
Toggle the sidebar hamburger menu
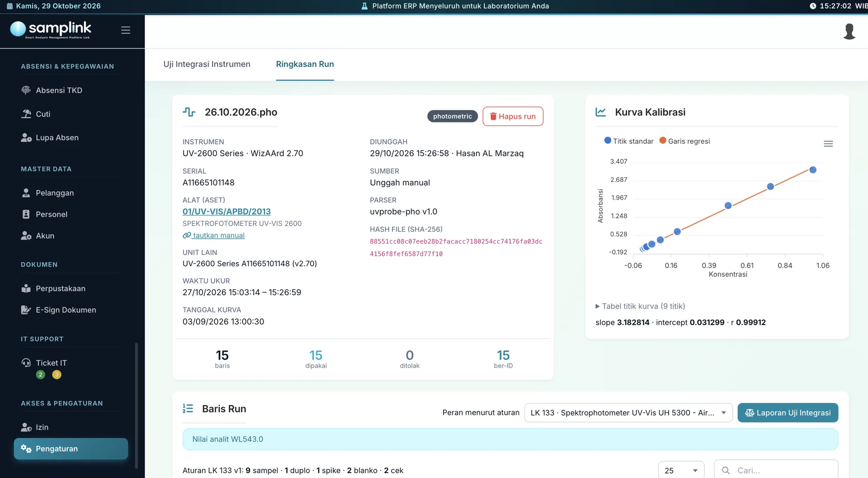(125, 30)
